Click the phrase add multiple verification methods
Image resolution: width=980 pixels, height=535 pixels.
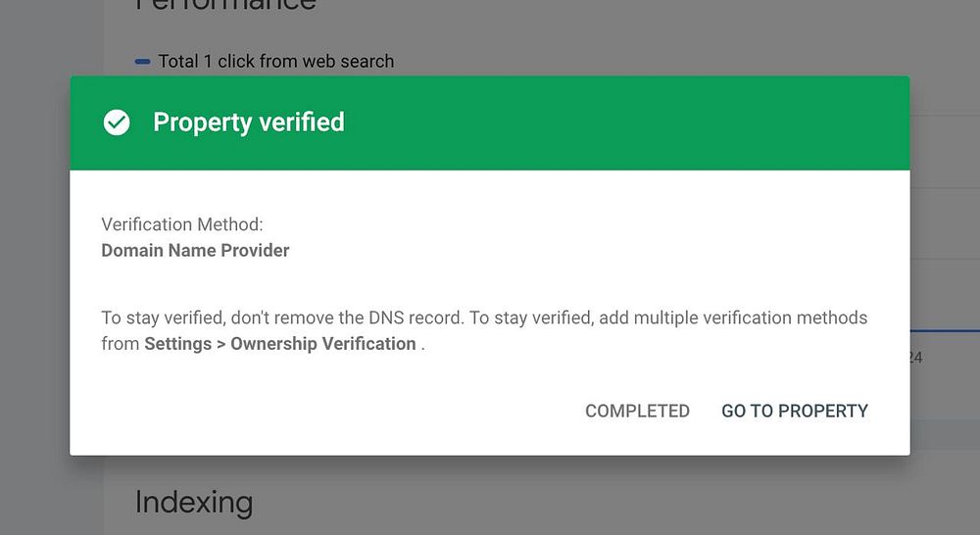[733, 317]
